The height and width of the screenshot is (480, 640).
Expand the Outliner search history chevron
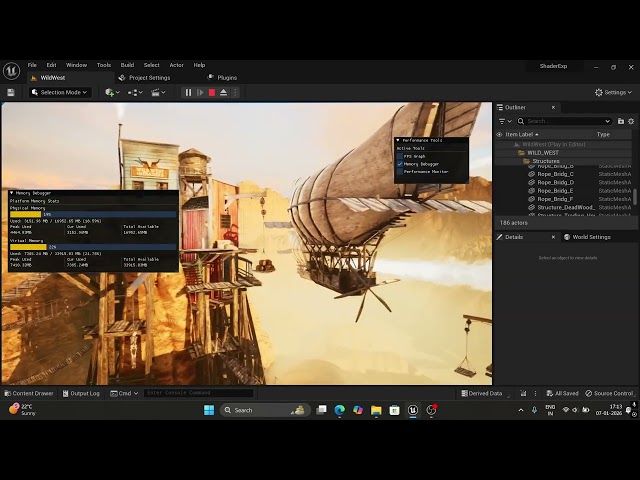(x=607, y=121)
